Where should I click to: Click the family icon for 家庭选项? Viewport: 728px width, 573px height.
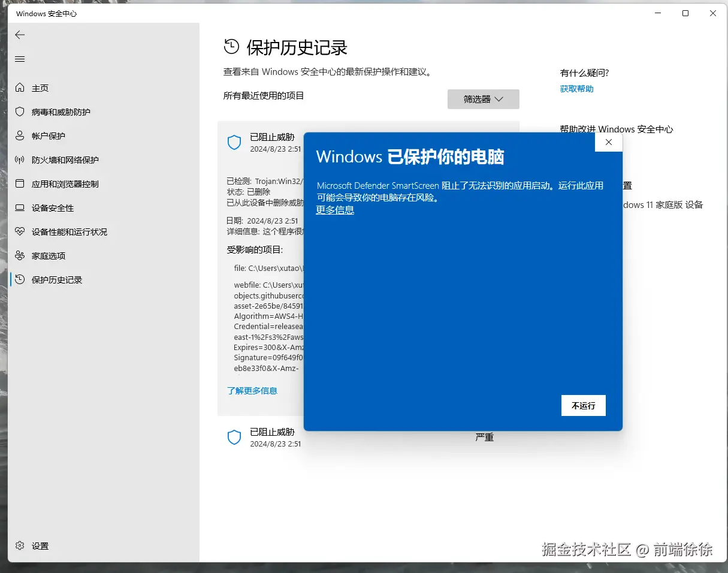click(x=20, y=256)
